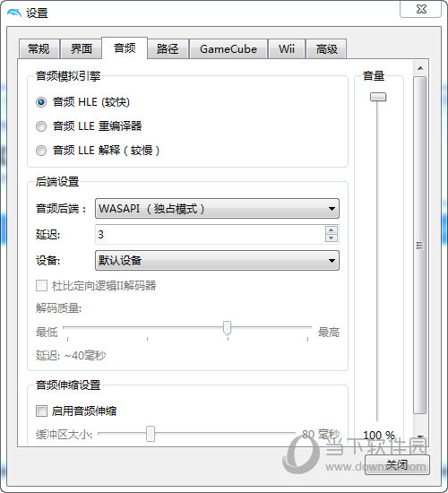The width and height of the screenshot is (448, 493).
Task: Select 音频 HLE (较快) radio option
Action: point(41,102)
